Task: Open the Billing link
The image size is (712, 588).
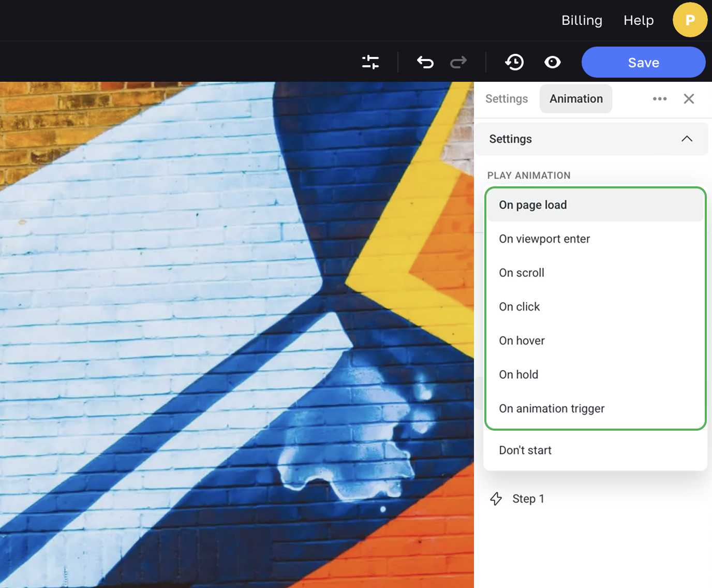Action: coord(582,20)
